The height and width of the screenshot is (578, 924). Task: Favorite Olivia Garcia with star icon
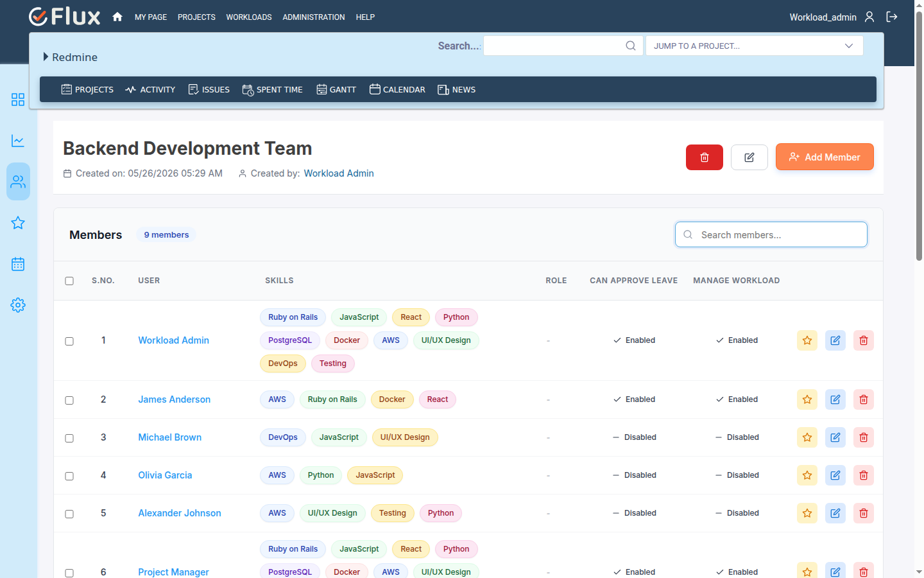click(x=807, y=475)
